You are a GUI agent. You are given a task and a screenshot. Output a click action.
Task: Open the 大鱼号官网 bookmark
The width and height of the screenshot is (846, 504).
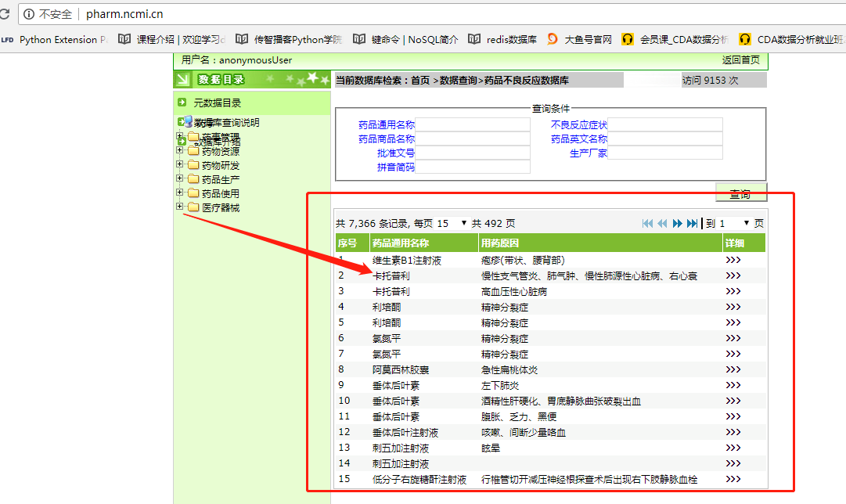tap(579, 39)
